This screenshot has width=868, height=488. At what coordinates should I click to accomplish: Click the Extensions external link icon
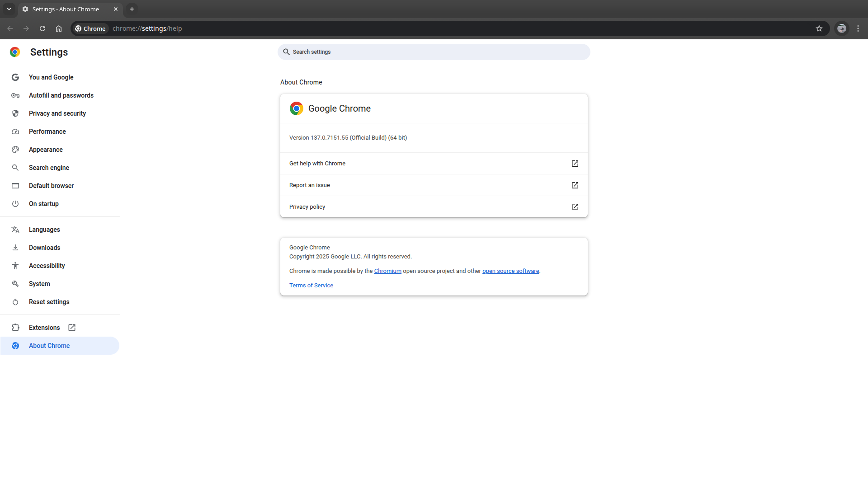coord(72,328)
